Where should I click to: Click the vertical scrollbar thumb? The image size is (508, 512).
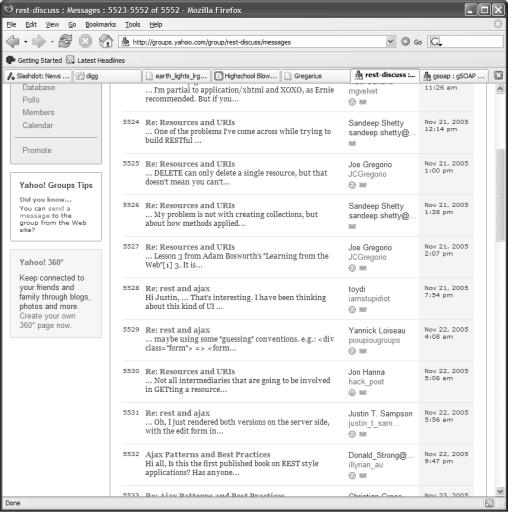click(499, 195)
